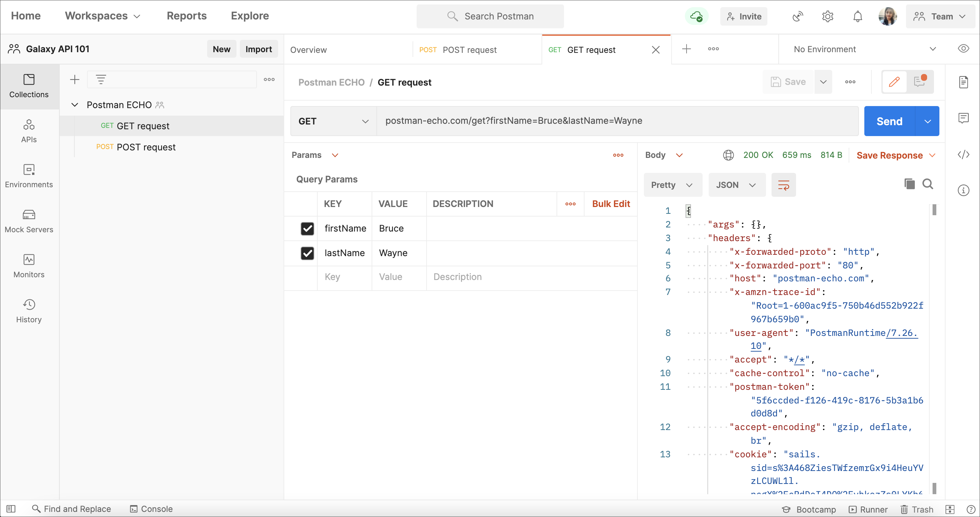The image size is (980, 517).
Task: Open the Collections sidebar panel
Action: pos(29,86)
